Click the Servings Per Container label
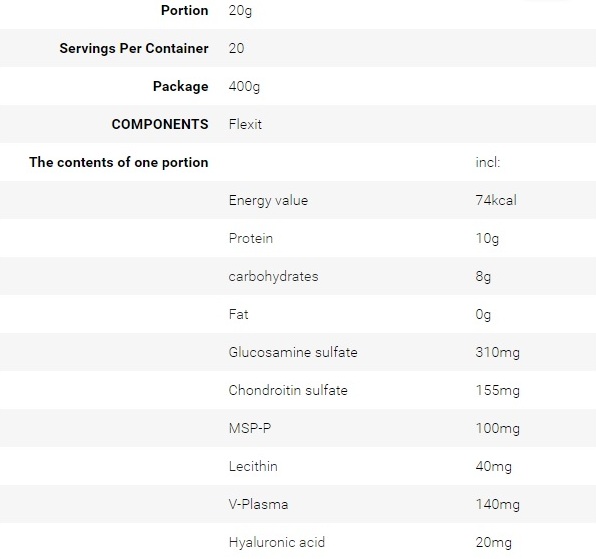596x559 pixels. click(x=134, y=49)
